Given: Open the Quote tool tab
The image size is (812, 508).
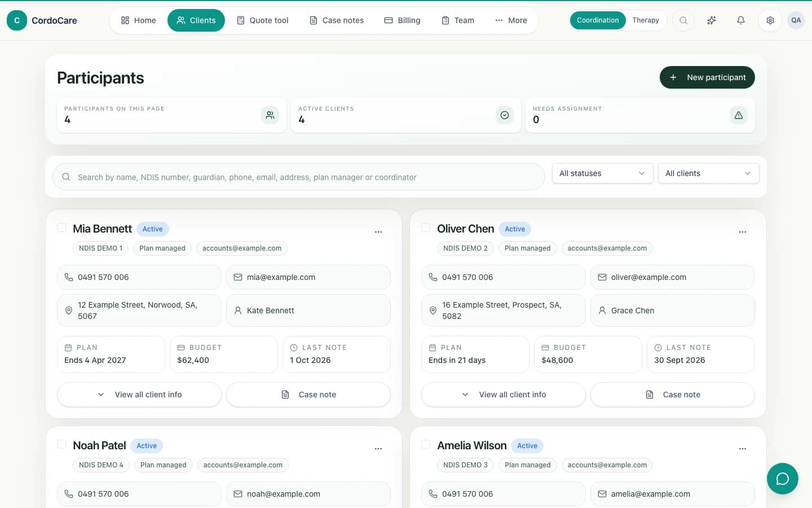Looking at the screenshot, I should tap(262, 20).
